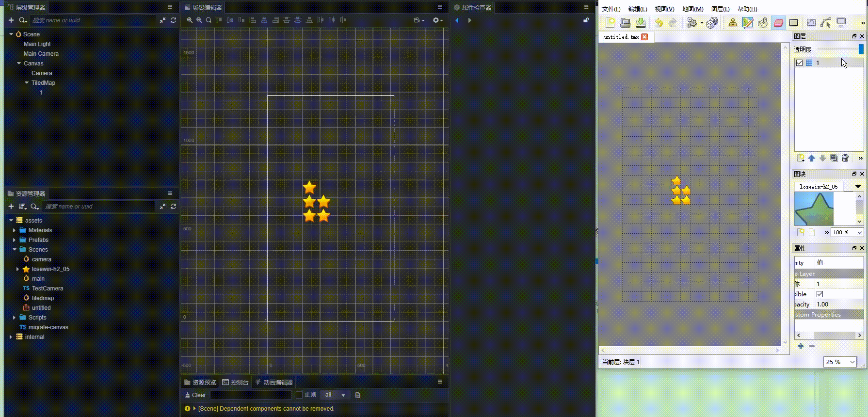Click the New map icon in Tiled
The height and width of the screenshot is (417, 868).
610,22
